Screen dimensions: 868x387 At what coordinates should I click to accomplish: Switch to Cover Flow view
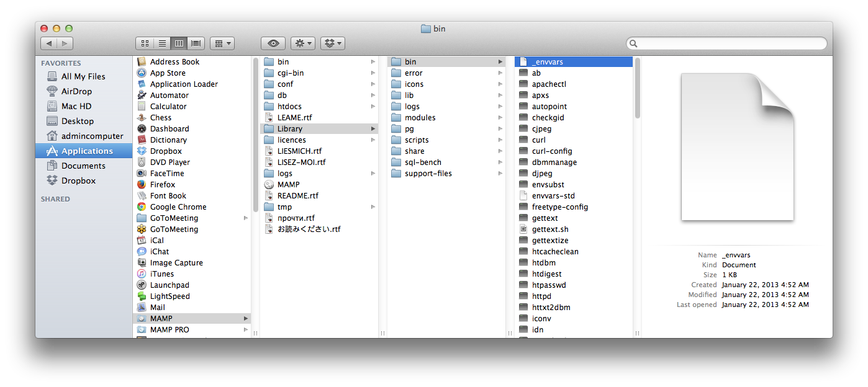196,43
